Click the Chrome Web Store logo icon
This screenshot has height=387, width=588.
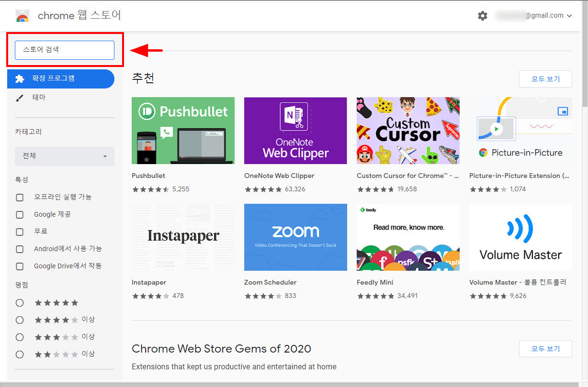[23, 16]
